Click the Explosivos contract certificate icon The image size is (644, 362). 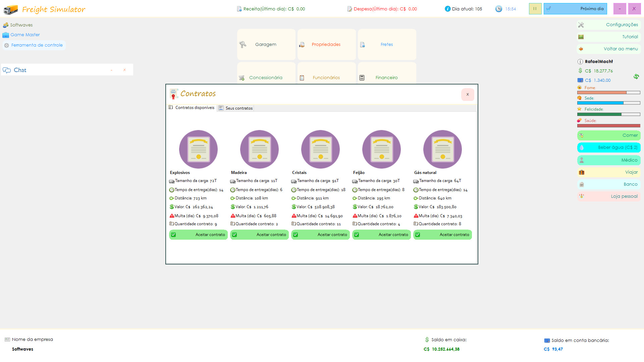point(198,149)
